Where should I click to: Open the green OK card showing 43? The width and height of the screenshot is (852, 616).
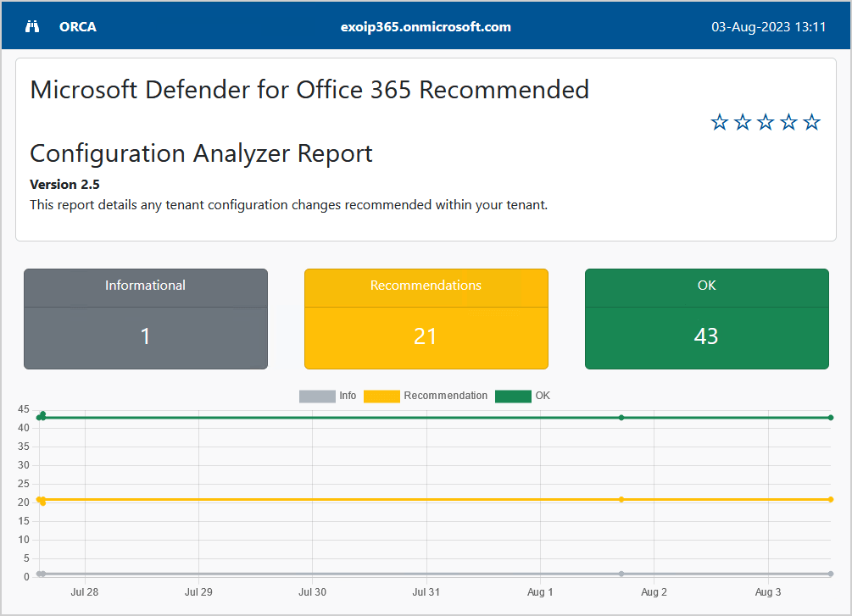706,319
